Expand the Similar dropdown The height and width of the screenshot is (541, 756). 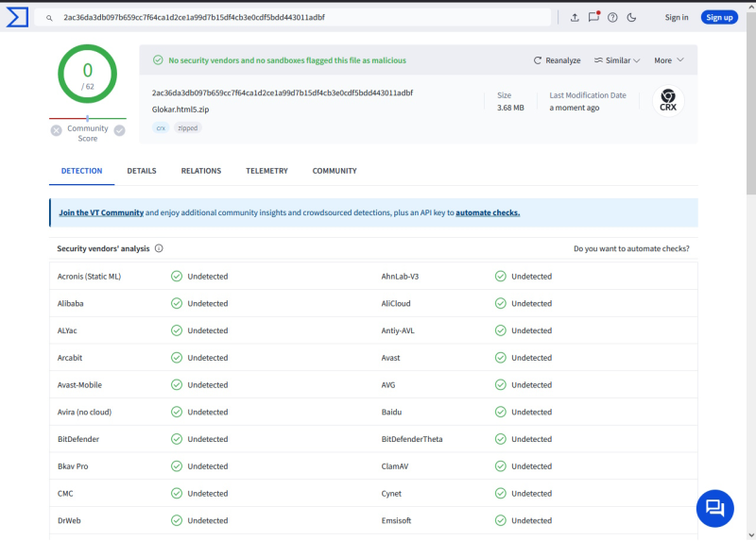tap(617, 60)
